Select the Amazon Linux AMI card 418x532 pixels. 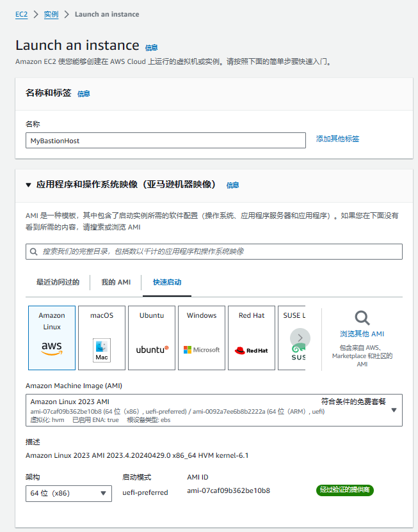pyautogui.click(x=52, y=338)
